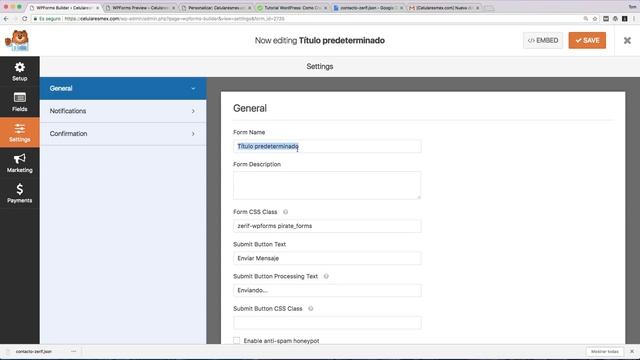Enable the anti-spam honeypot checkbox

pos(237,340)
